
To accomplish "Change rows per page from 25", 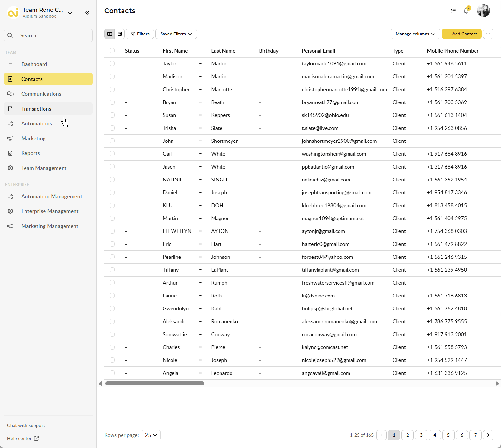I will coord(151,435).
